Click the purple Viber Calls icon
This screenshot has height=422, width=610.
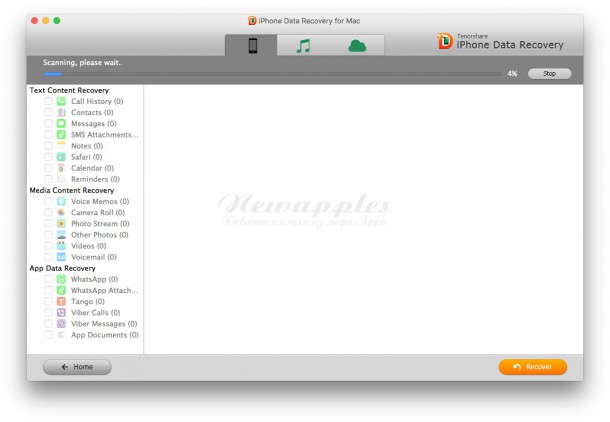coord(61,312)
